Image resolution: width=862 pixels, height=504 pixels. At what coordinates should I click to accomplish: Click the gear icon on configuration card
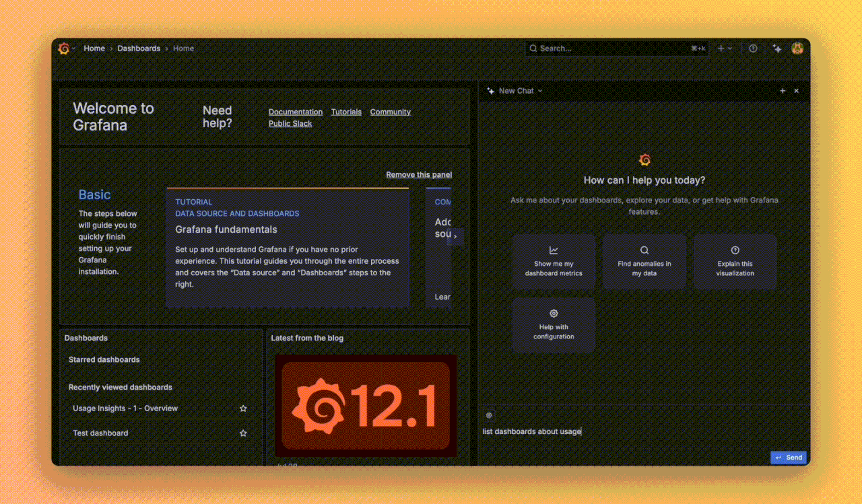pos(554,314)
